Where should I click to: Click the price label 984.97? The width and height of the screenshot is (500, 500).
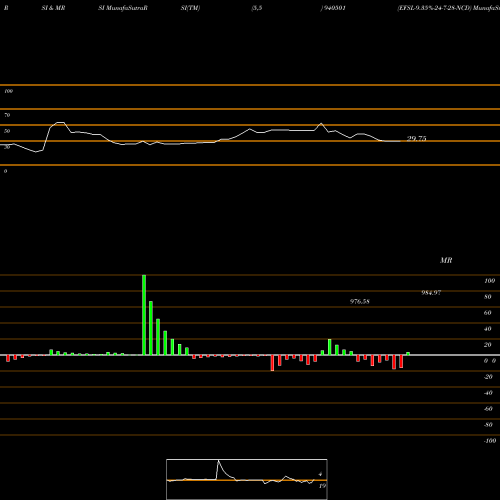tap(431, 293)
